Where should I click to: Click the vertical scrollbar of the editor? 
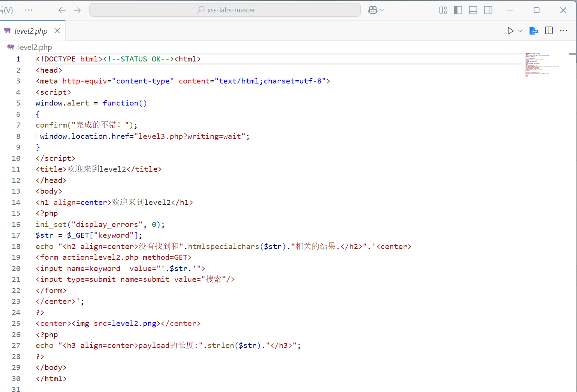pyautogui.click(x=573, y=222)
